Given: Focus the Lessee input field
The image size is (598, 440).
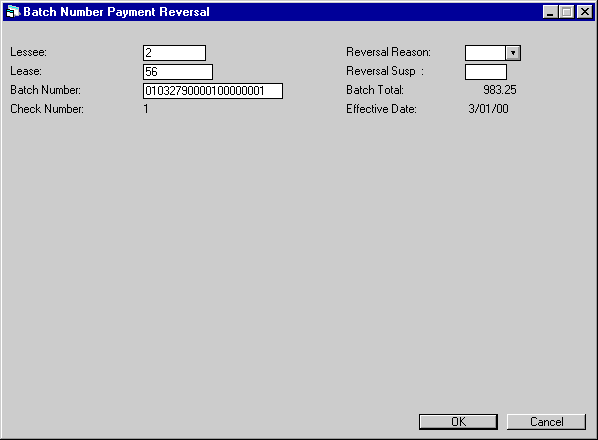Looking at the screenshot, I should pyautogui.click(x=174, y=53).
